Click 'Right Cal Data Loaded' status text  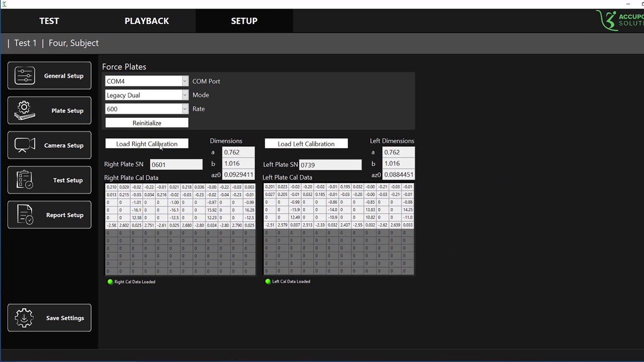point(135,282)
